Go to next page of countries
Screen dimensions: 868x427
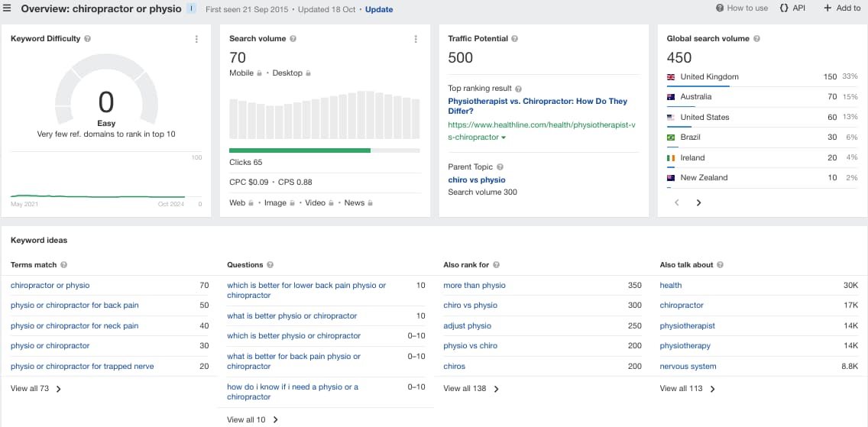[698, 202]
